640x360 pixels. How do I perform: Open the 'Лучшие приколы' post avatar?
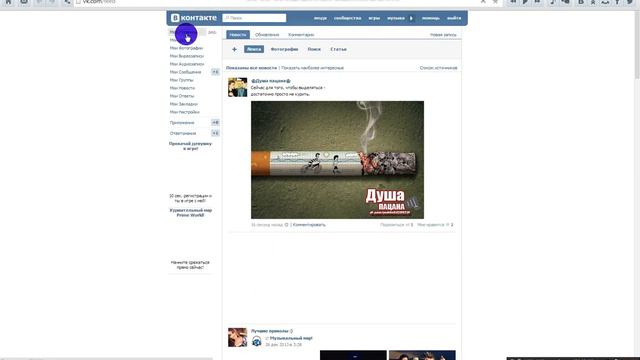point(238,337)
